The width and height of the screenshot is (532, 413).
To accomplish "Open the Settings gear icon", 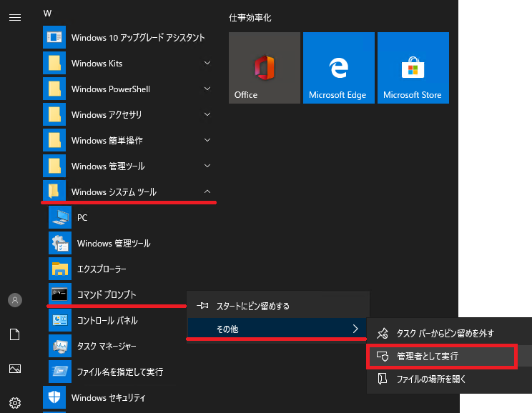I will tap(15, 403).
